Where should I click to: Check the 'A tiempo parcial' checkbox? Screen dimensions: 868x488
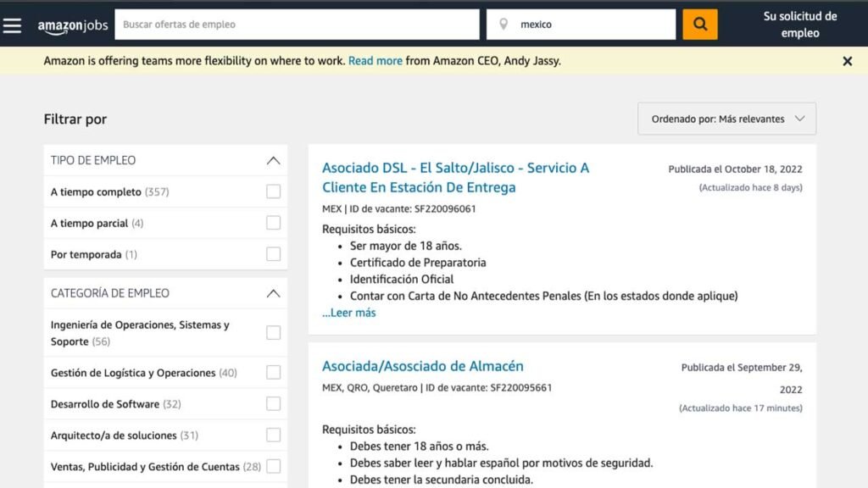(x=274, y=223)
